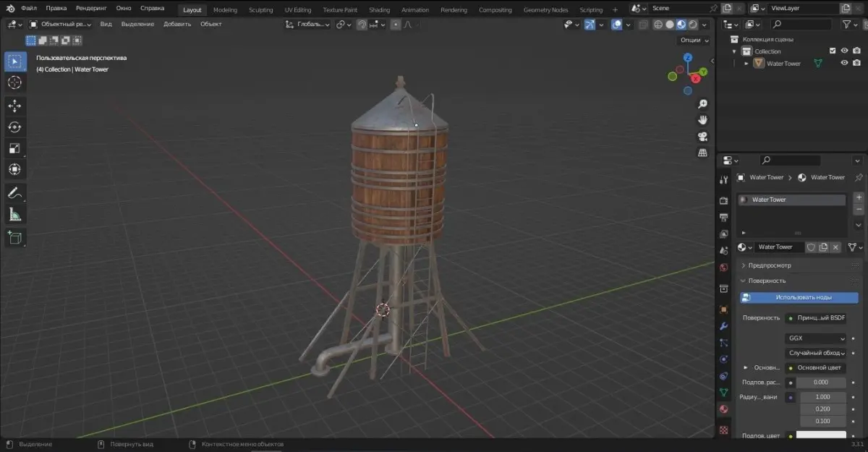Switch to solid shading mode
Viewport: 868px width, 452px height.
(x=670, y=24)
